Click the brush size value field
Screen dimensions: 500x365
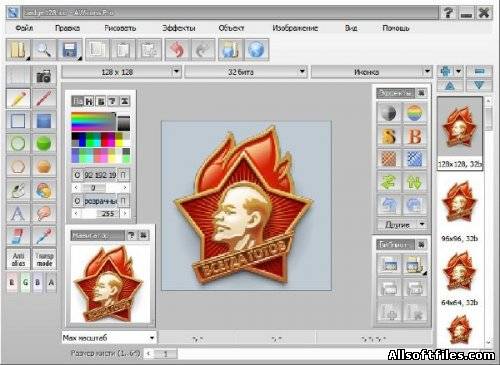[166, 354]
